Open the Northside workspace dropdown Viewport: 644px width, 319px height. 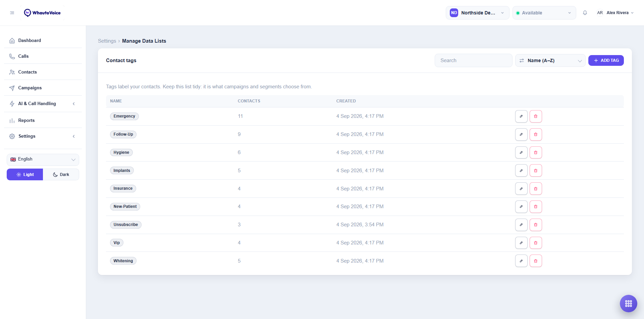point(477,13)
